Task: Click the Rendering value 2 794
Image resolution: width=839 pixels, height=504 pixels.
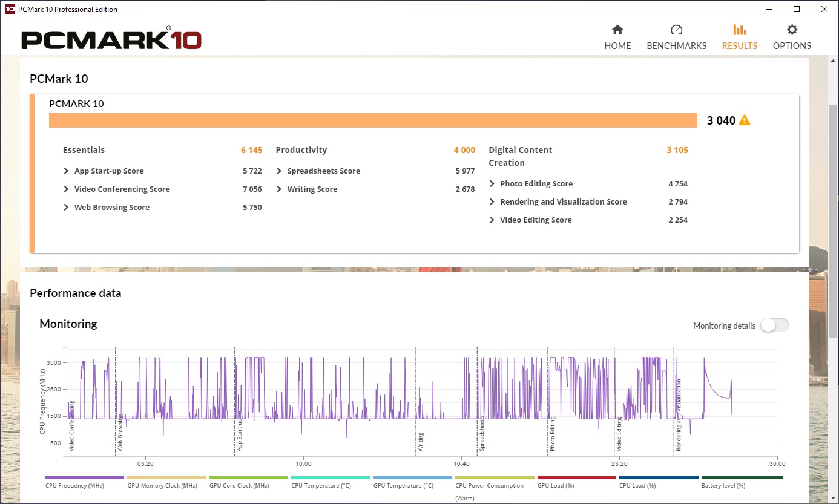Action: click(x=679, y=202)
